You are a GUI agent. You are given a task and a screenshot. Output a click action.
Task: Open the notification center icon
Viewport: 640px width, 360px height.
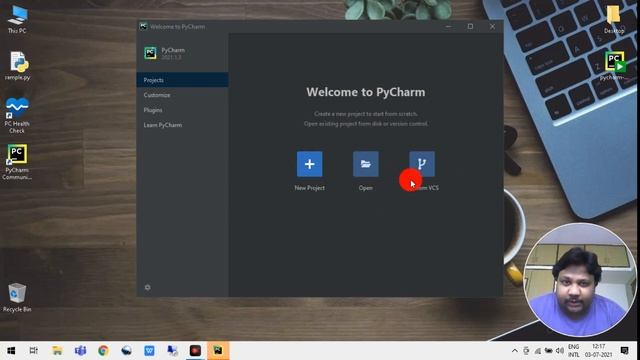624,351
